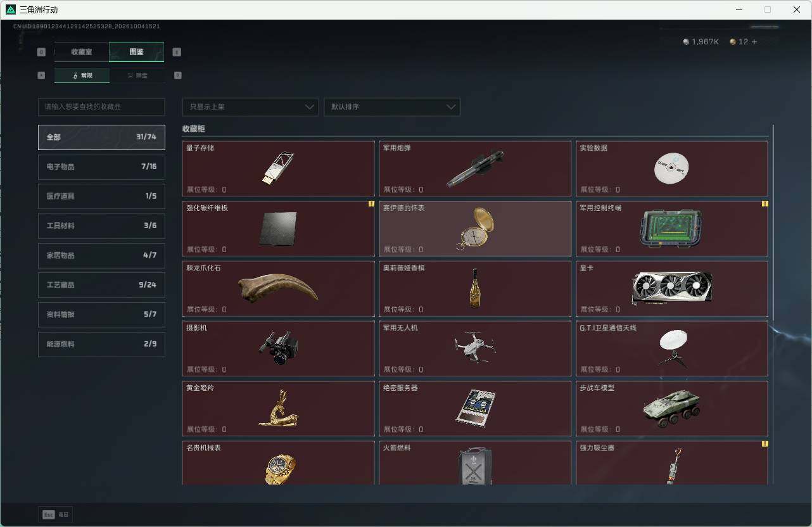The height and width of the screenshot is (527, 812).
Task: Select the 绝密服务器 server item
Action: click(x=475, y=409)
